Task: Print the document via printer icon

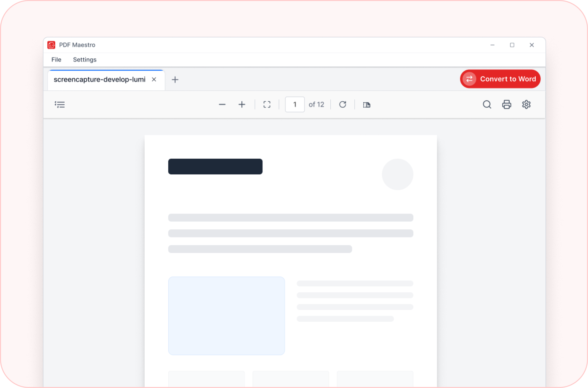Action: pos(506,105)
